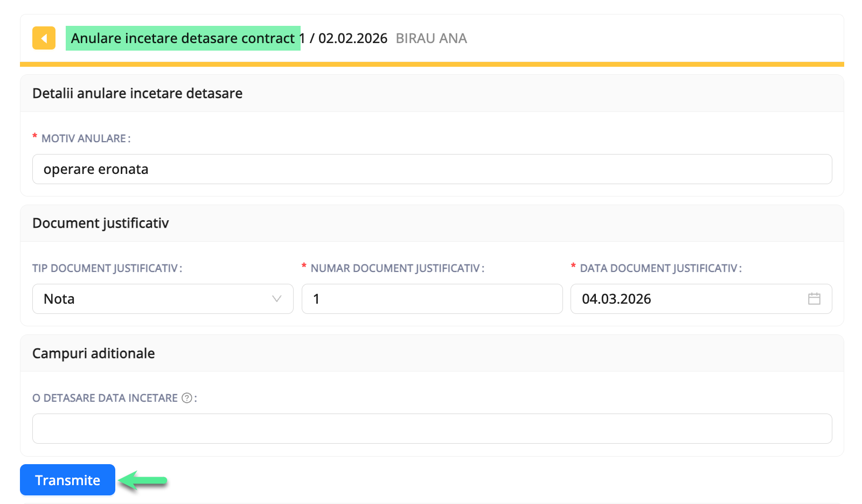Click the calendar symbol in DATA DOCUMENT JUSTIFICATIV
Screen dimensions: 862x504
tap(814, 298)
